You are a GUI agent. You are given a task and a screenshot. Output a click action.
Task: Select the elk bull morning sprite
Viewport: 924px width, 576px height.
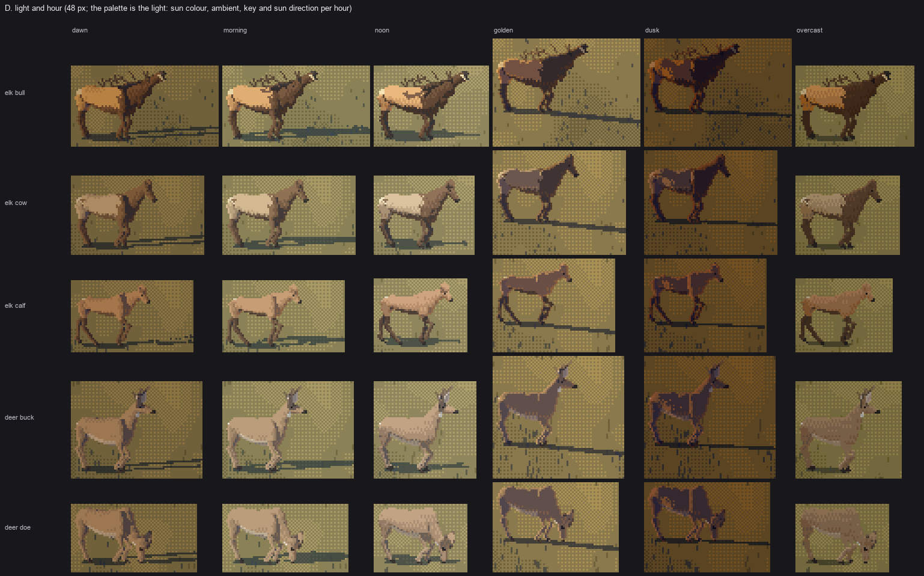coord(296,106)
